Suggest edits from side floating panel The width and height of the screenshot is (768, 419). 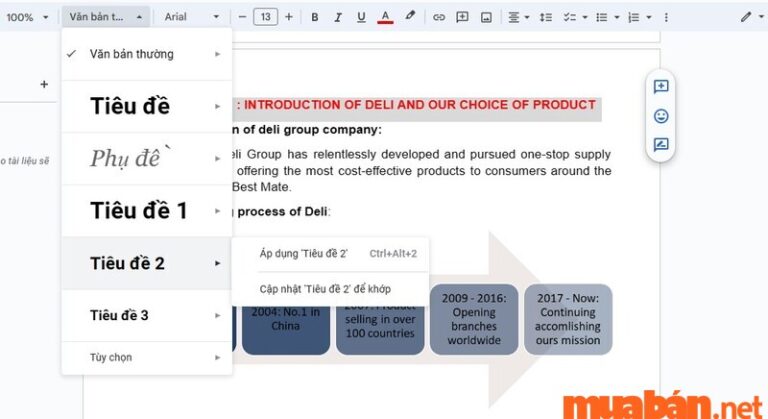pyautogui.click(x=661, y=145)
